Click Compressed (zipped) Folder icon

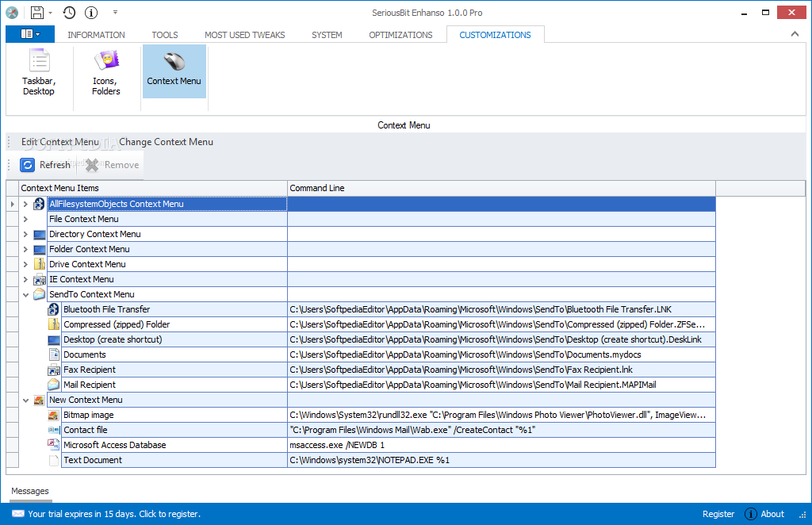pyautogui.click(x=53, y=324)
